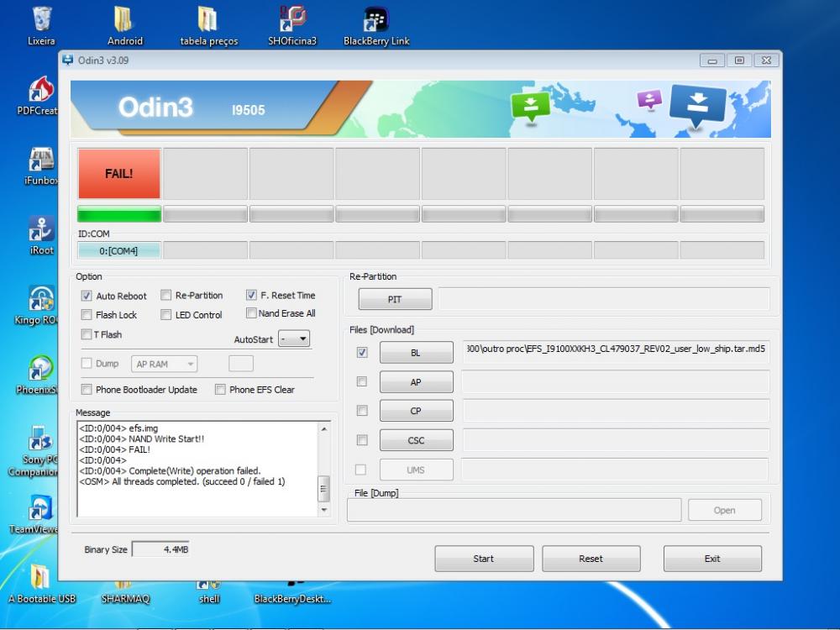Click the Exit button
Viewport: 840px width, 630px height.
[x=712, y=559]
